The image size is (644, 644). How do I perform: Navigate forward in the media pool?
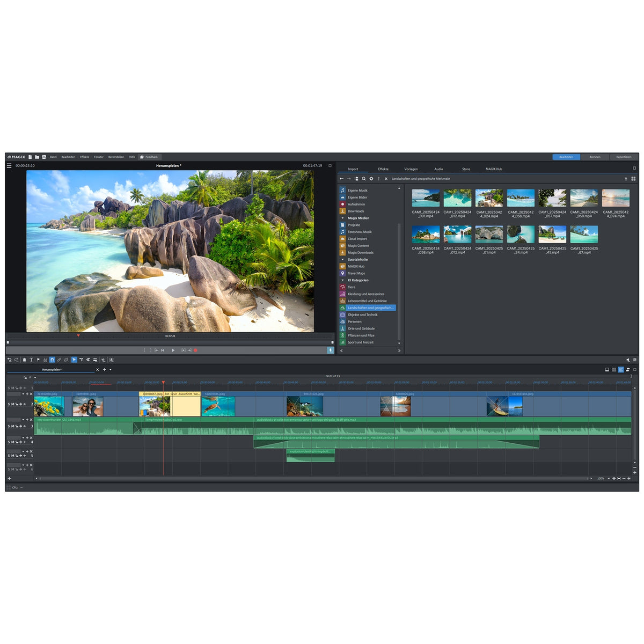tap(348, 179)
